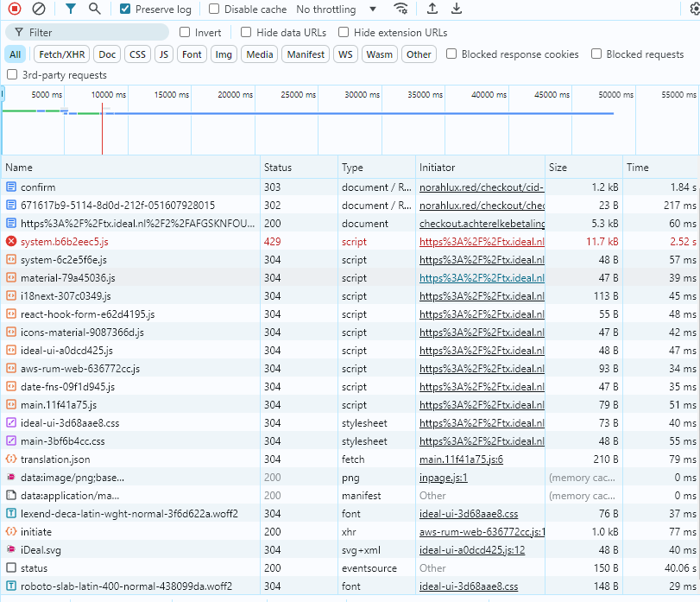Open the search magnifier icon
The height and width of the screenshot is (602, 700).
(x=95, y=9)
